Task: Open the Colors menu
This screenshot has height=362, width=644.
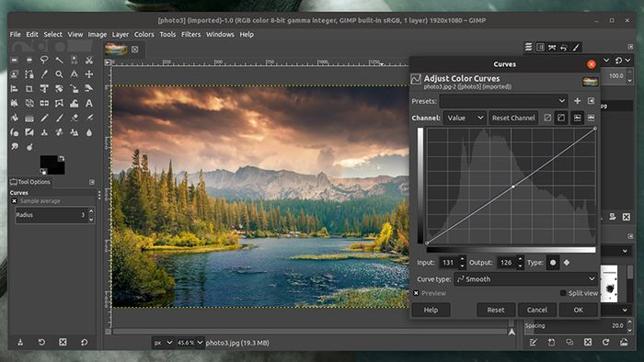Action: pyautogui.click(x=144, y=34)
